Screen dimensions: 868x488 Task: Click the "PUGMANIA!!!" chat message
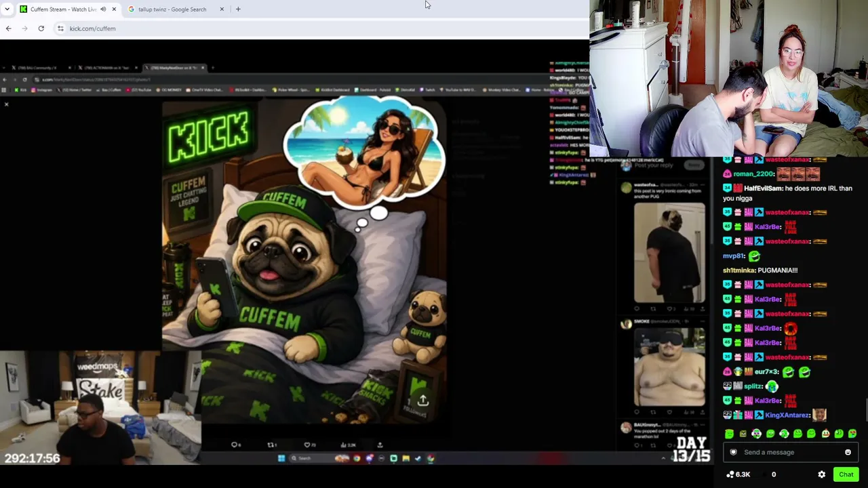[x=778, y=270]
